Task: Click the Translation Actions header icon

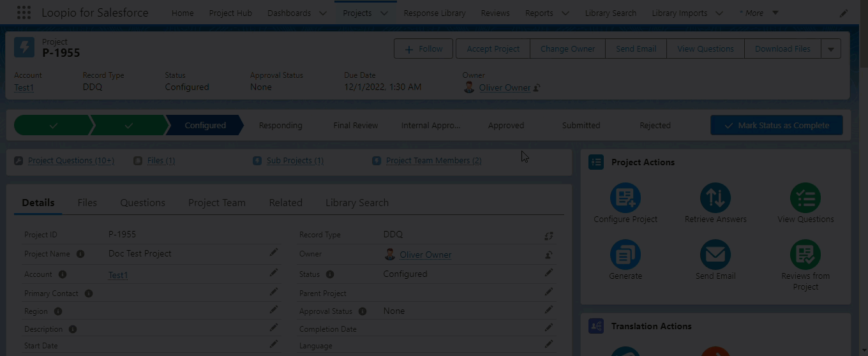Action: [596, 326]
